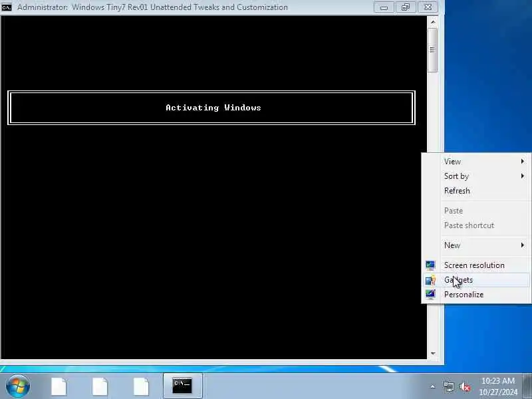Click the console scrollbar down arrow
This screenshot has height=399, width=532.
[433, 354]
